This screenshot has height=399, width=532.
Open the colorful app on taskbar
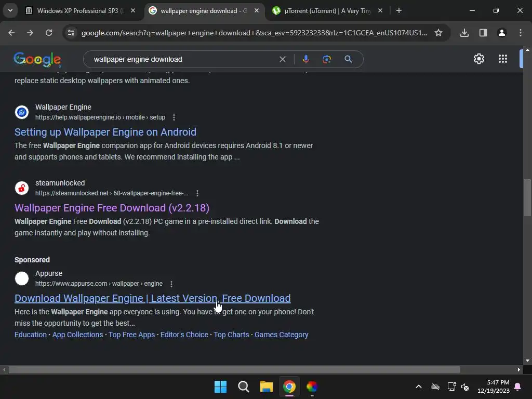(312, 387)
